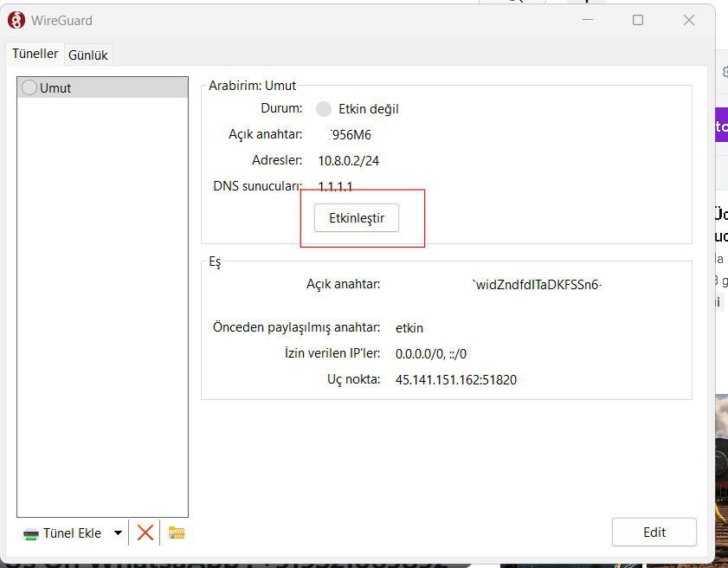
Task: Switch to the Tüneller tab
Action: coord(35,54)
